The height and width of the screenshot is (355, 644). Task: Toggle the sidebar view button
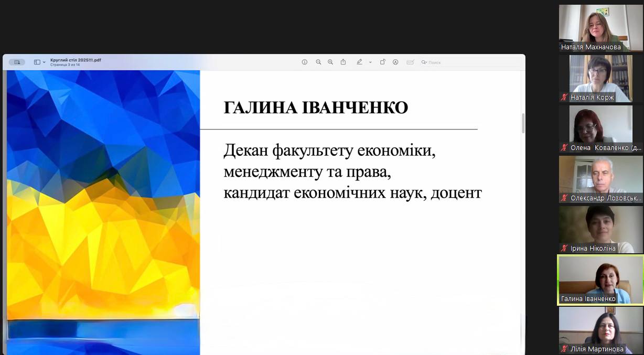37,62
